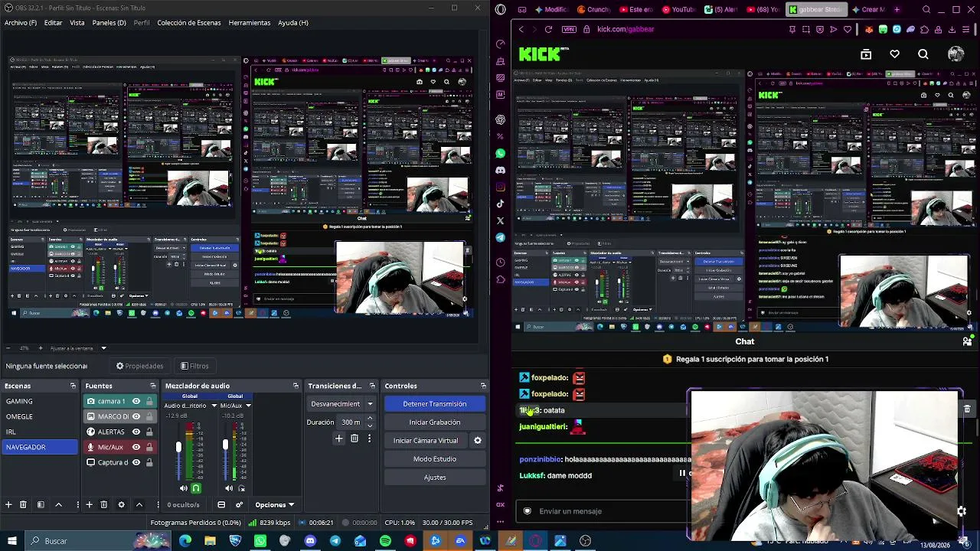Remove transition using the trash icon
This screenshot has width=980, height=551.
pyautogui.click(x=354, y=439)
